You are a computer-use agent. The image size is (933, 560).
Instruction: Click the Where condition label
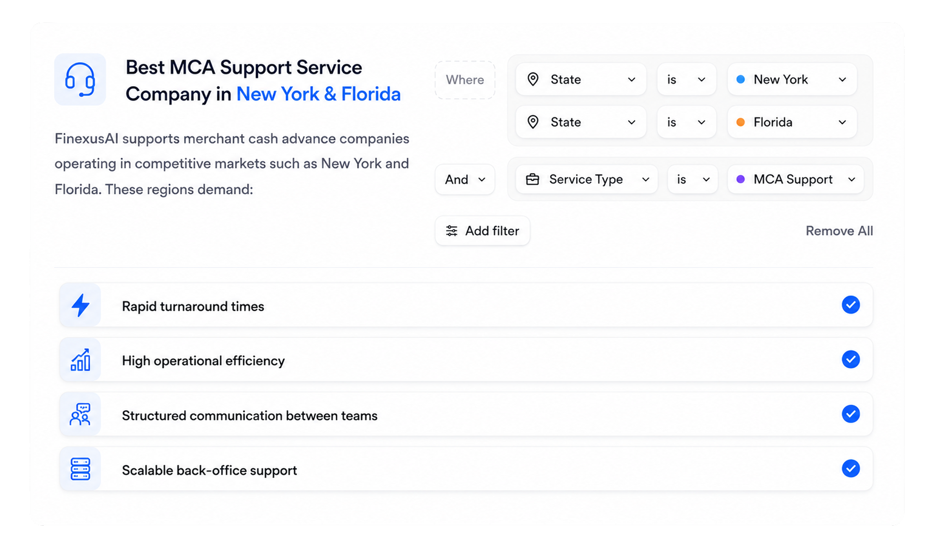pos(465,80)
